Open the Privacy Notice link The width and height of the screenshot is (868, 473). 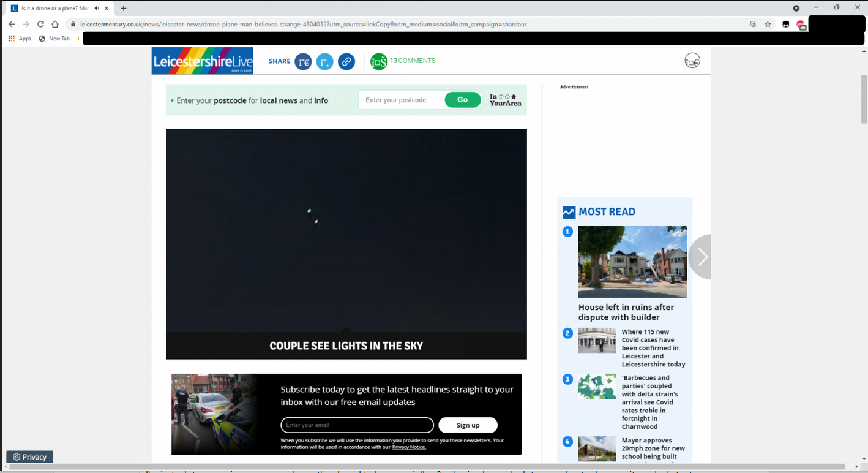tap(409, 447)
